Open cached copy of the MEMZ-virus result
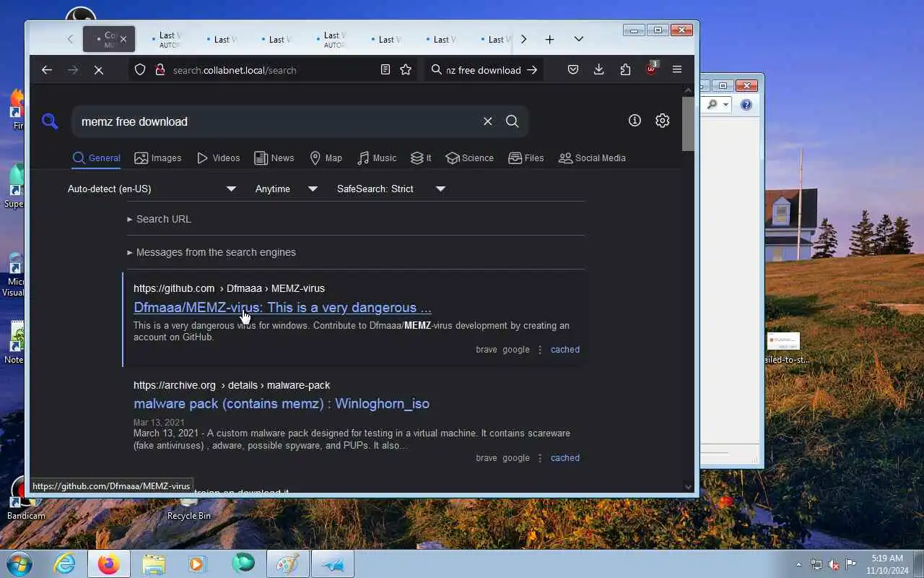This screenshot has width=924, height=578. (x=565, y=350)
